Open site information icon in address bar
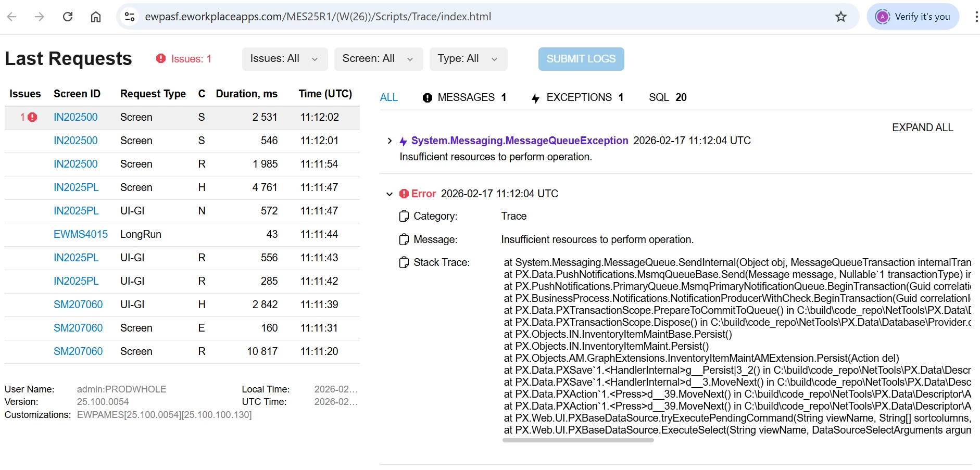Image resolution: width=980 pixels, height=470 pixels. click(130, 17)
